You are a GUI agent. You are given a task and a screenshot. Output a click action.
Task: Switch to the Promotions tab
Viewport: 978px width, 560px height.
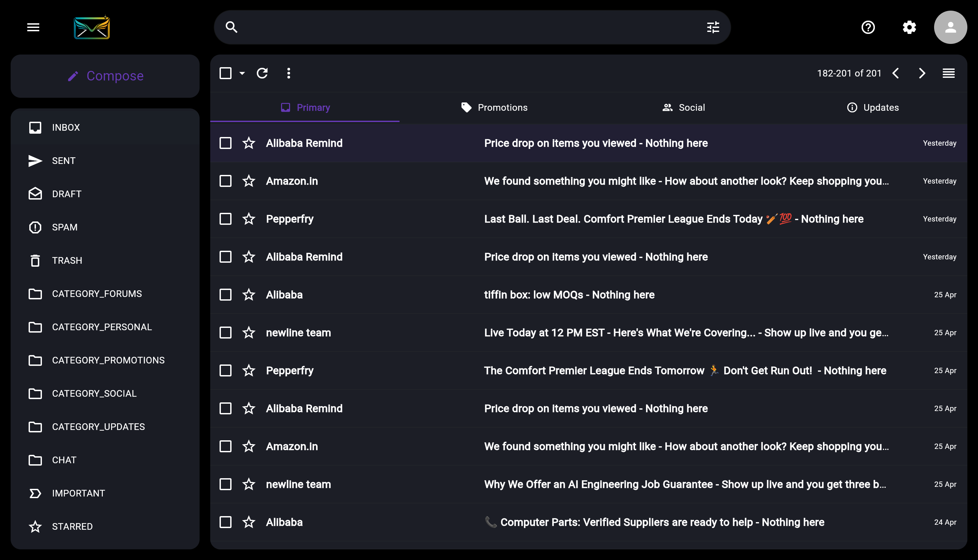tap(494, 107)
